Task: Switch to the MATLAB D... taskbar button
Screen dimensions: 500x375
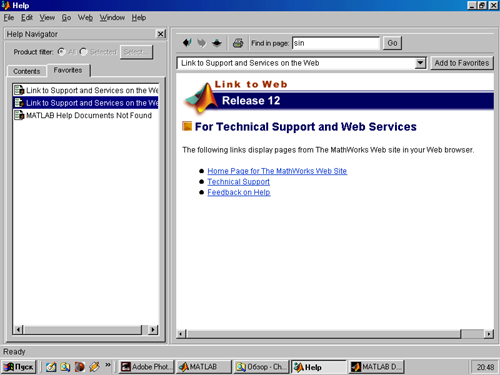Action: [376, 367]
